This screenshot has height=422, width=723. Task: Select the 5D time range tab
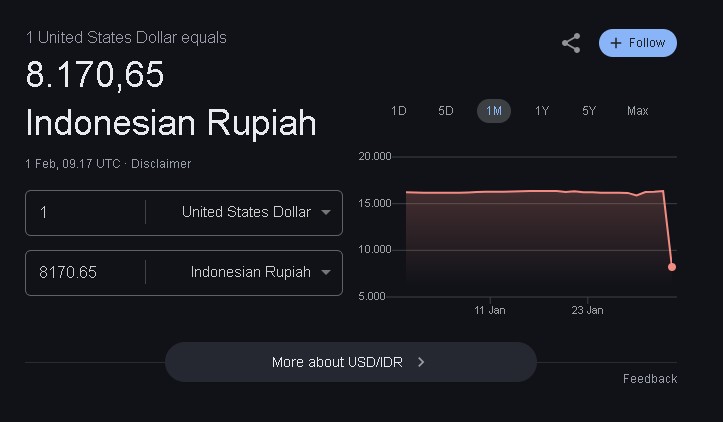(x=446, y=111)
